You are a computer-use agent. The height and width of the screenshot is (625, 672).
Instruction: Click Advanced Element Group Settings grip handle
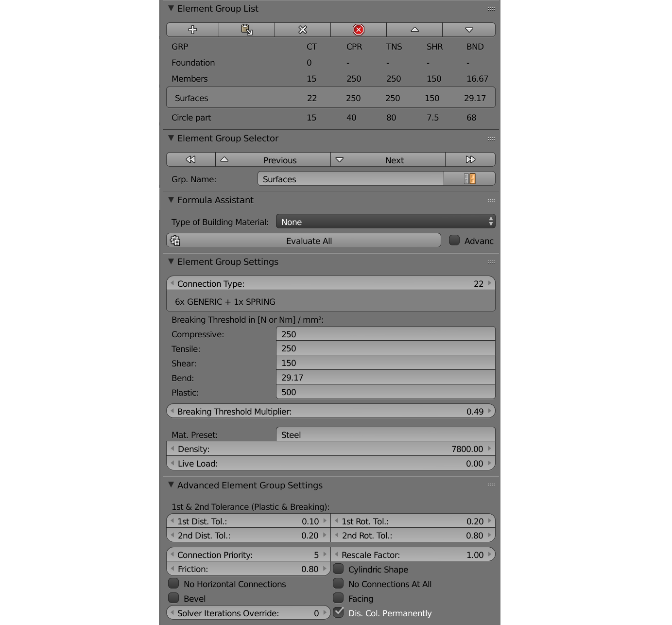click(491, 485)
